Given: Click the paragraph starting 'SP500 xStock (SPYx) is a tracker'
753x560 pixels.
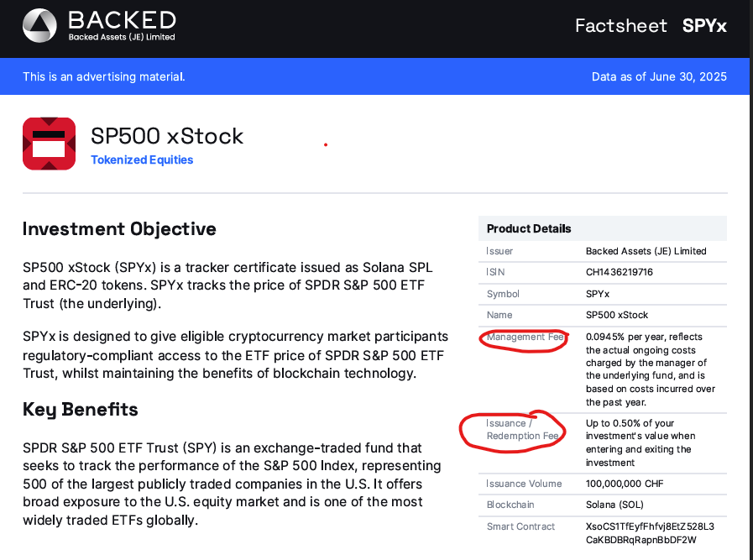Looking at the screenshot, I should (228, 285).
